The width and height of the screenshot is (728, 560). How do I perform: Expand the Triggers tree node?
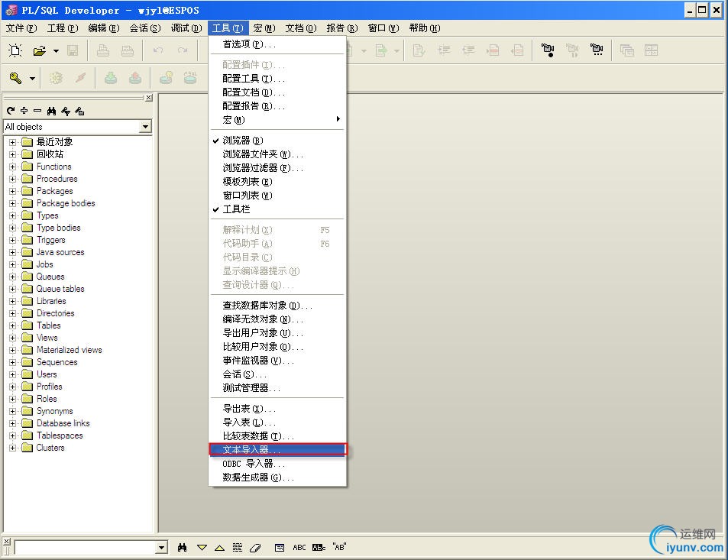pos(12,240)
